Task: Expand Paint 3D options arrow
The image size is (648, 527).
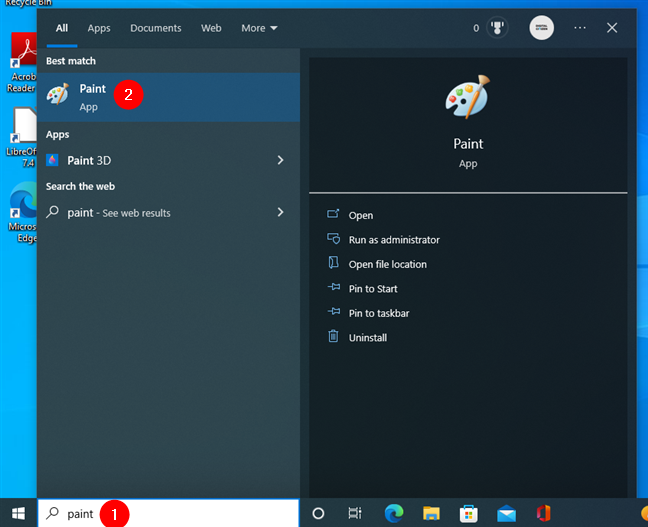Action: (x=281, y=160)
